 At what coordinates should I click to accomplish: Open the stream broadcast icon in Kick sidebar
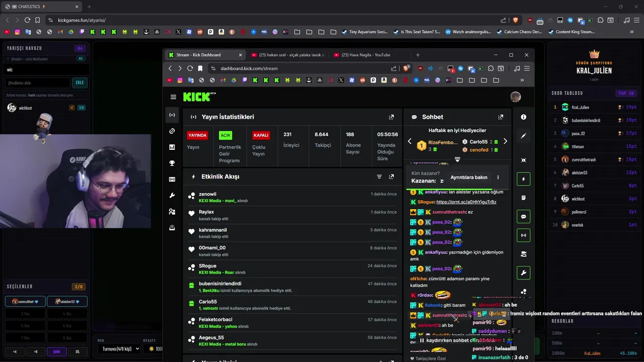coord(172,115)
